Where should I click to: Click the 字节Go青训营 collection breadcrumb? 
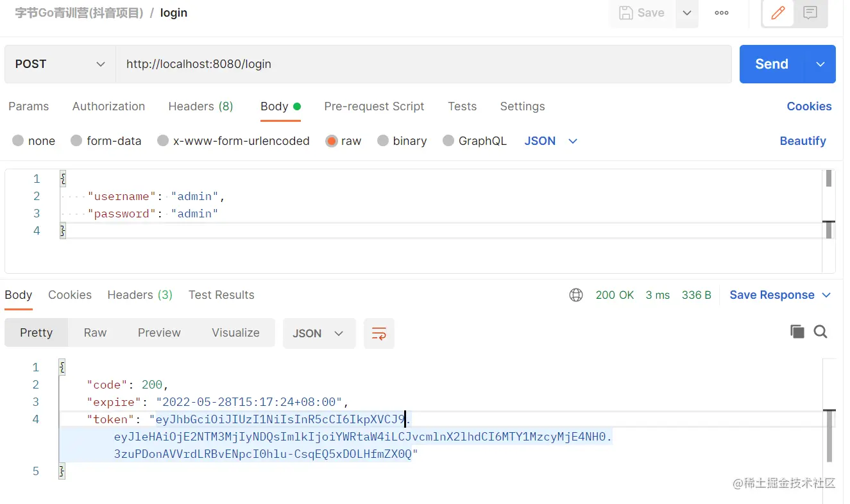point(80,13)
